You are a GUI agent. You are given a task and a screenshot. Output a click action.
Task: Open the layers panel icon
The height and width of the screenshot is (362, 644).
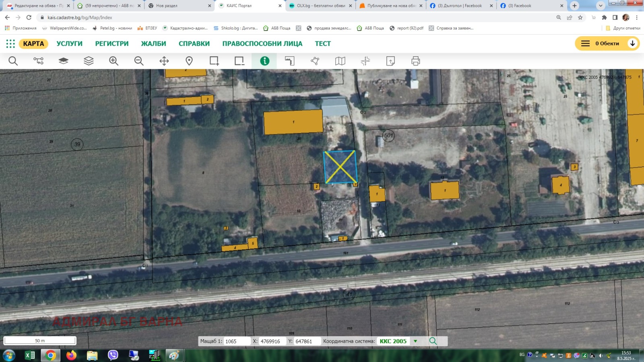coord(88,61)
